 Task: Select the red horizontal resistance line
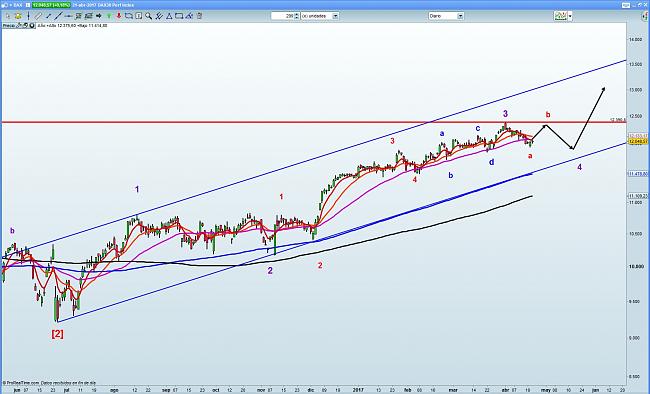pos(313,122)
